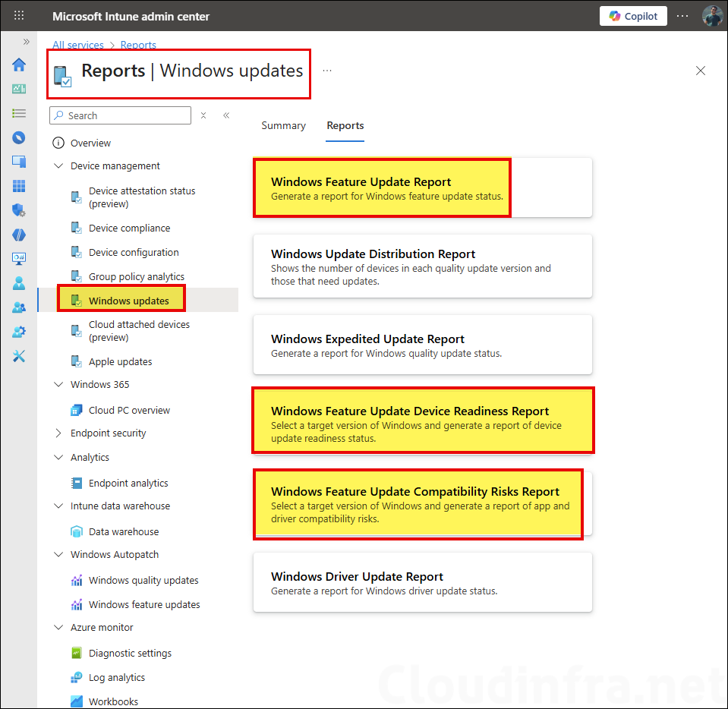Viewport: 728px width, 709px height.
Task: Open the Copilot button
Action: (x=633, y=16)
